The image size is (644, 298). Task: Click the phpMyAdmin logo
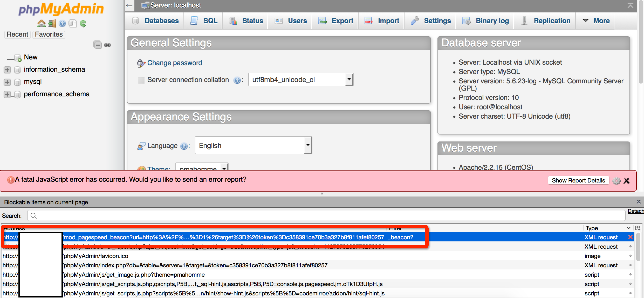pyautogui.click(x=61, y=9)
